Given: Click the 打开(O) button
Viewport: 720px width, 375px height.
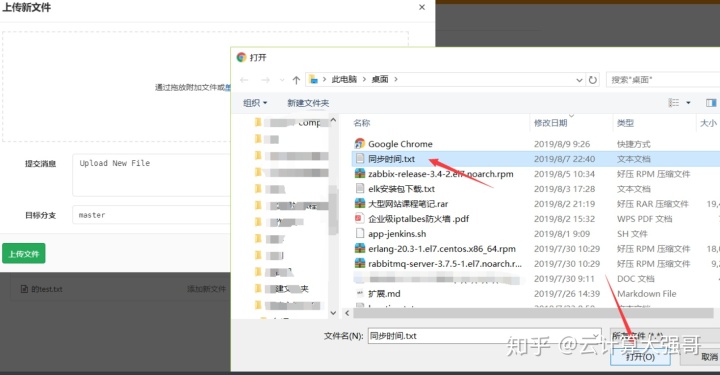Looking at the screenshot, I should 640,357.
